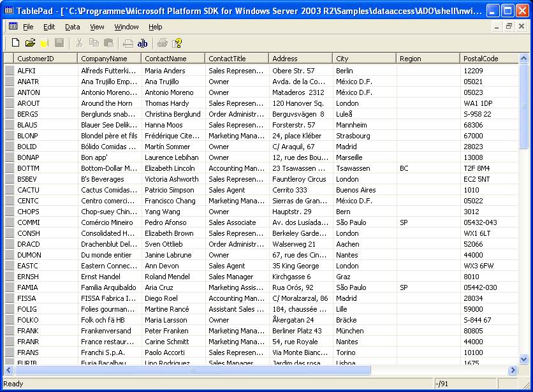Open the Help menu
This screenshot has height=392, width=533.
(156, 27)
